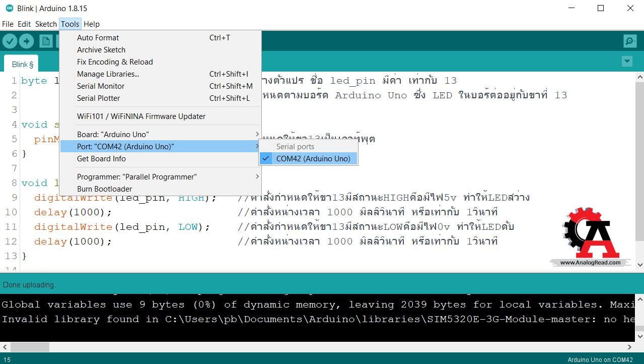Switch to the Blink sketch tab
Image resolution: width=644 pixels, height=364 pixels.
coord(21,64)
